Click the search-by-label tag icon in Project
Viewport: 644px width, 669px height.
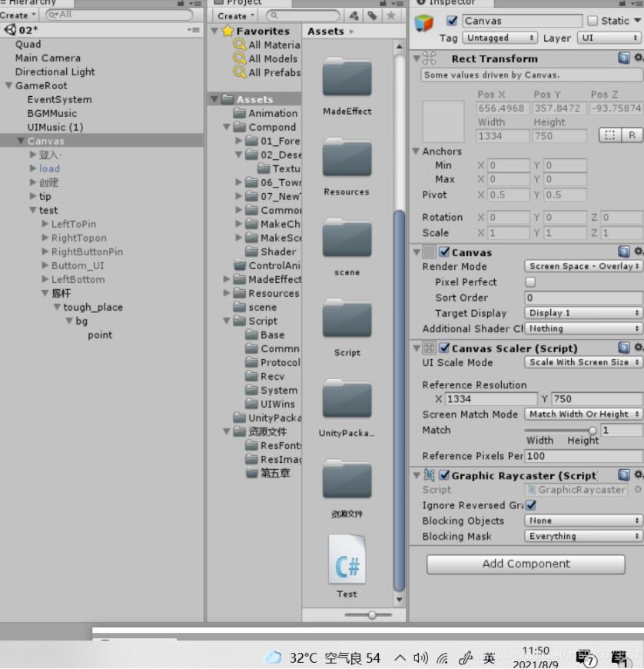pyautogui.click(x=372, y=15)
